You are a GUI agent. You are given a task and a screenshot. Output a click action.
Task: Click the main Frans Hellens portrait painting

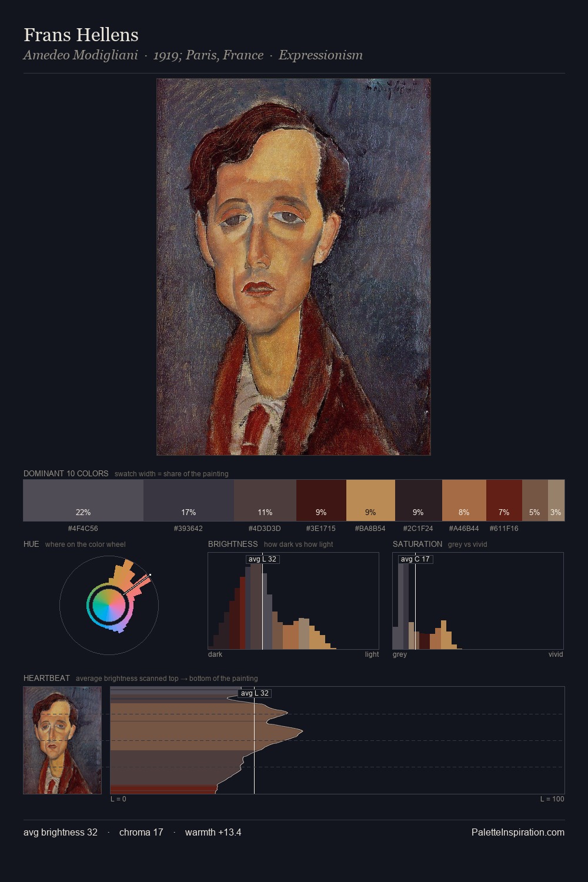click(x=293, y=267)
